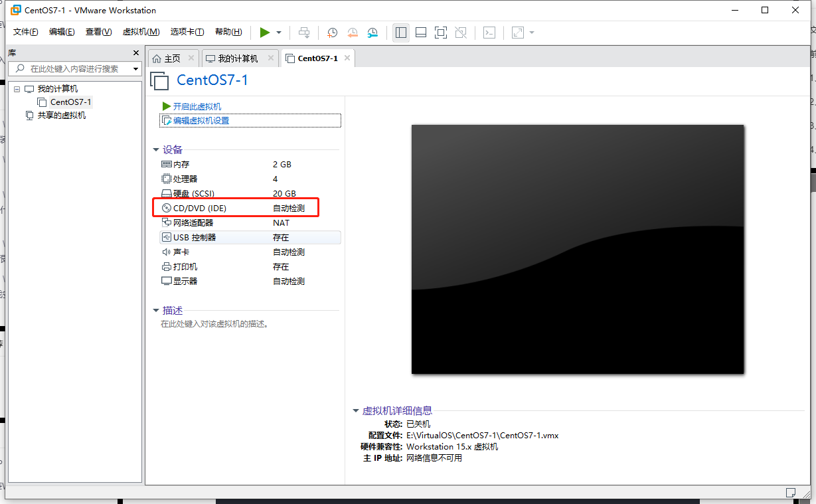Open the 查看(V) menu
The height and width of the screenshot is (504, 816).
pyautogui.click(x=98, y=32)
